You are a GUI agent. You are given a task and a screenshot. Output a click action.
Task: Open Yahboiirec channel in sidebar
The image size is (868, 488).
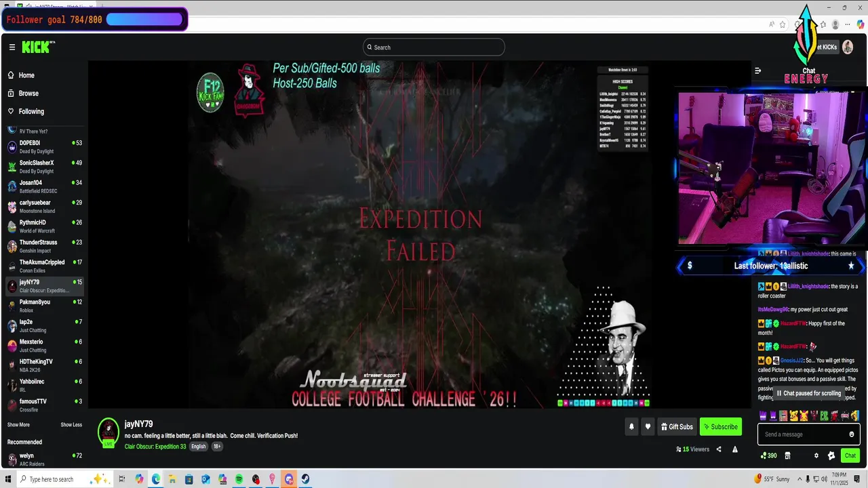44,386
